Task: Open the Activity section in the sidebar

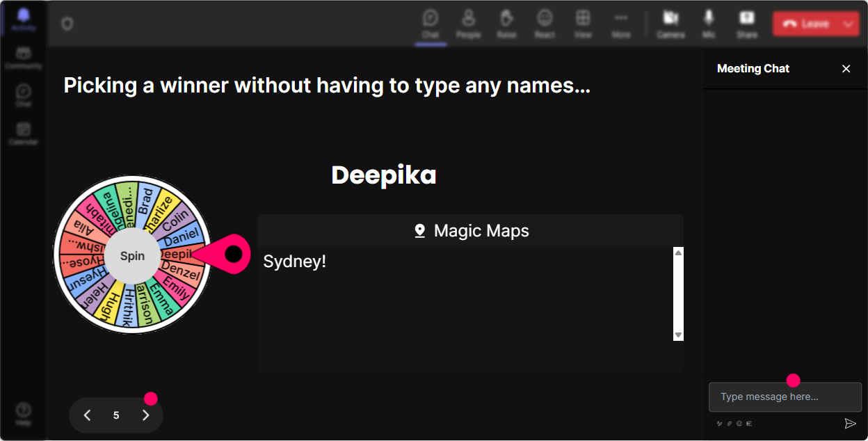Action: coord(23,19)
